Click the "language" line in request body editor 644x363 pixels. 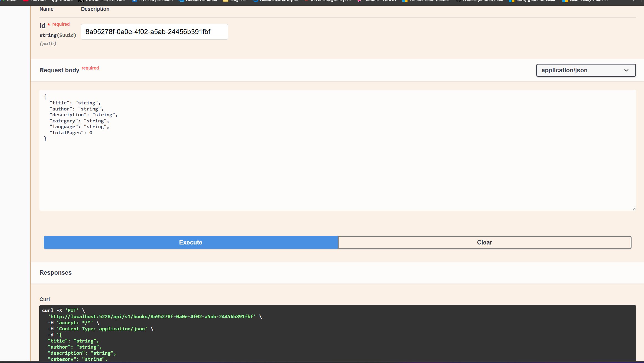point(79,127)
